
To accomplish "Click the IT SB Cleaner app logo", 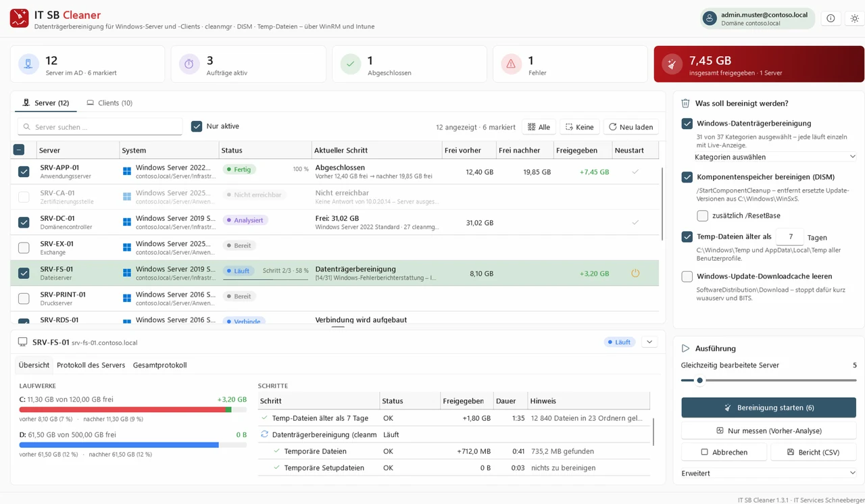I will tap(20, 18).
